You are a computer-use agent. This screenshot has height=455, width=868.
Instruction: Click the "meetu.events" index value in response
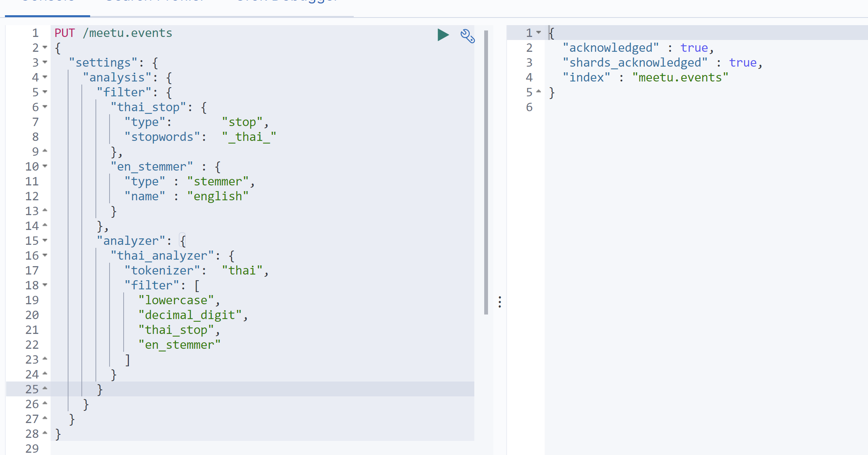point(680,78)
